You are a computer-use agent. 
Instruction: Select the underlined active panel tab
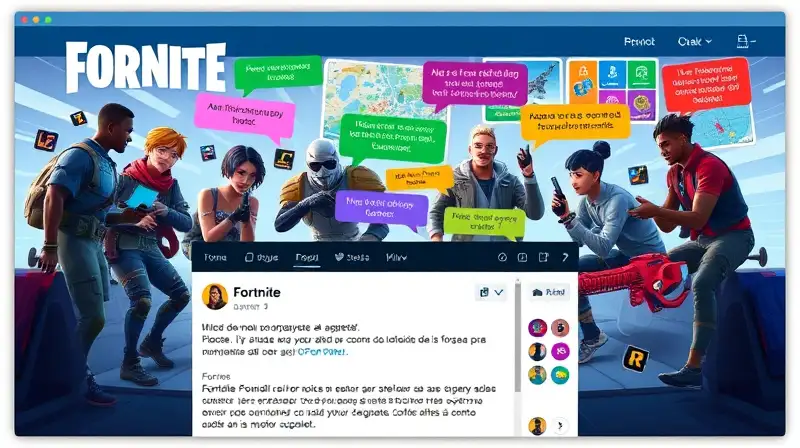click(x=307, y=258)
